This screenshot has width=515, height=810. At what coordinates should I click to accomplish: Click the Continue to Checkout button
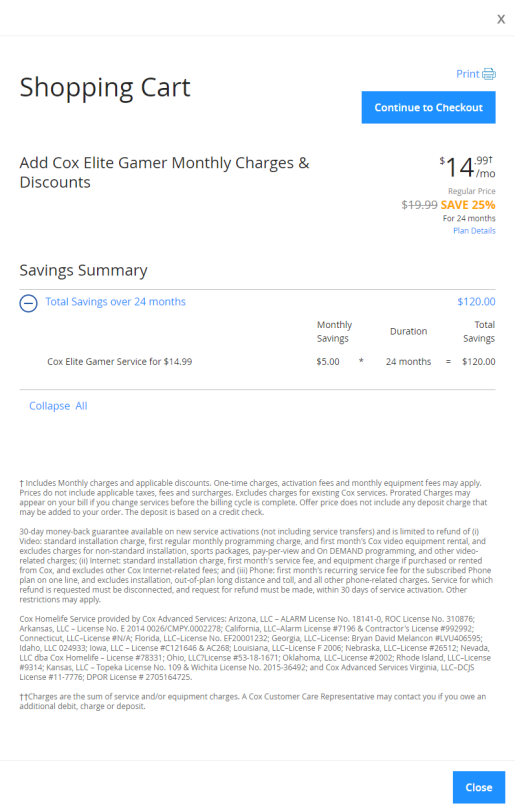click(x=428, y=107)
